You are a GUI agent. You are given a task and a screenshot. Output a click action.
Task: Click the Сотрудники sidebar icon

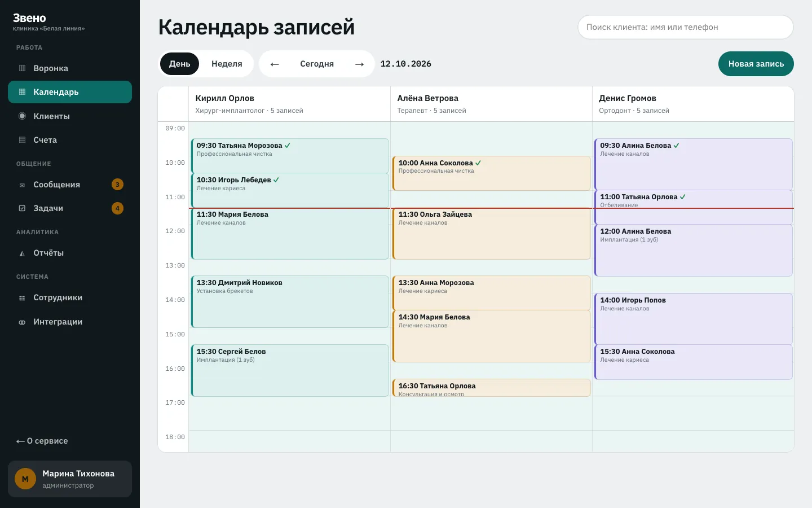[x=22, y=298]
